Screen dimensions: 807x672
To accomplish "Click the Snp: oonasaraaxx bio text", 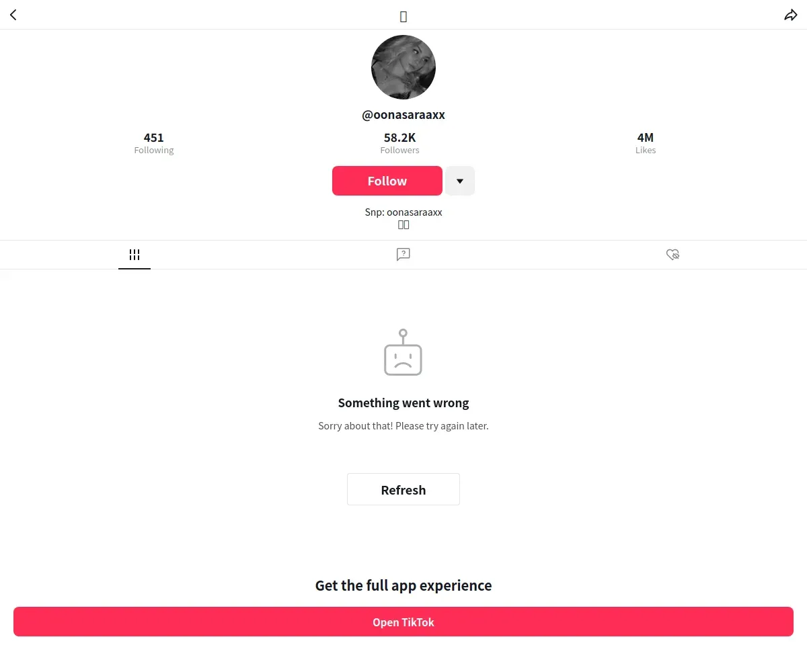I will click(403, 212).
